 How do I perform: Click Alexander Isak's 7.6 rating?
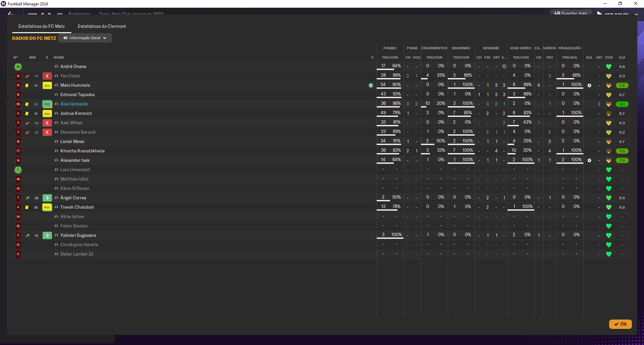pyautogui.click(x=622, y=160)
